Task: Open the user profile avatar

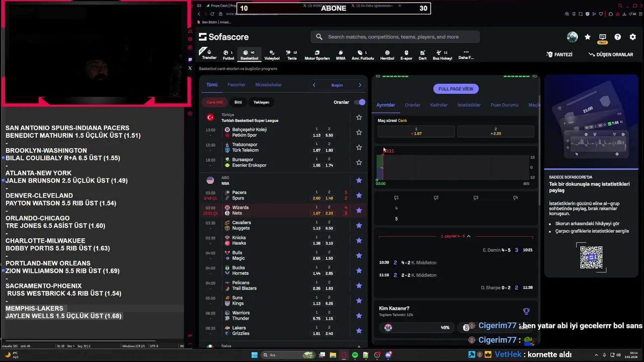Action: pos(572,37)
